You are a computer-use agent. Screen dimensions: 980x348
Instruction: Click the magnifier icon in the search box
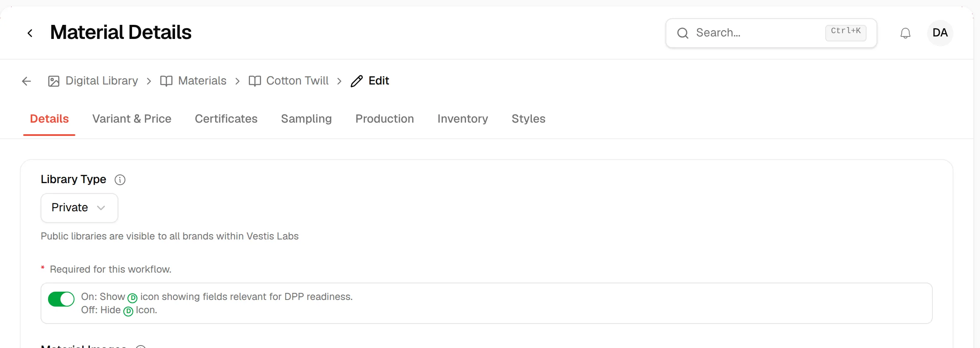(x=683, y=33)
